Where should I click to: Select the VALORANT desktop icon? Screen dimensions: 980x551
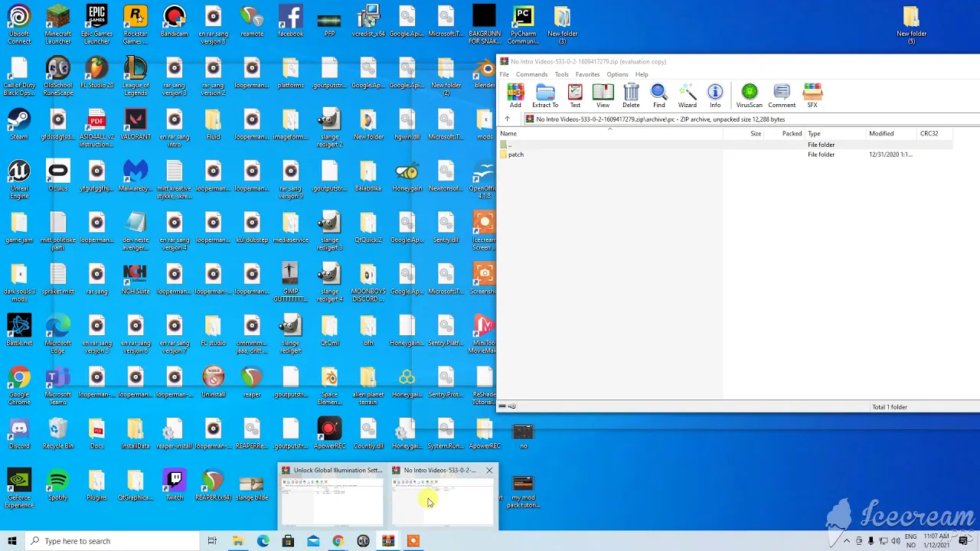pyautogui.click(x=136, y=125)
